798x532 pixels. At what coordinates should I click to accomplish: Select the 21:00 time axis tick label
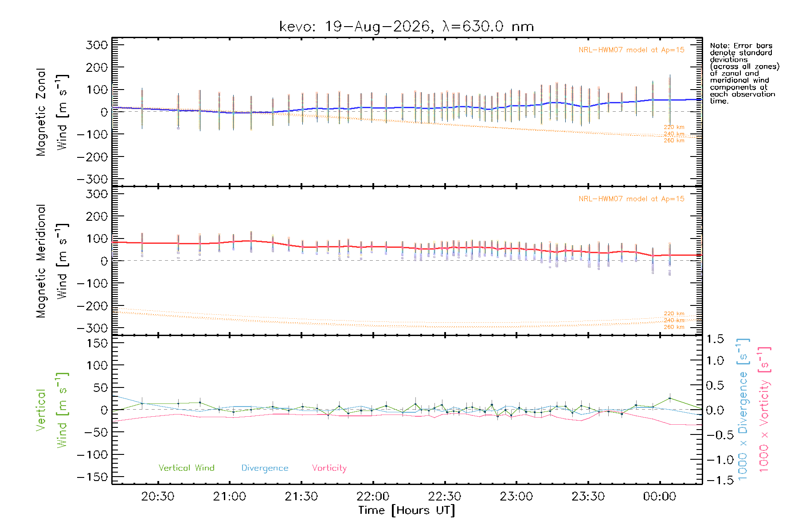(229, 496)
